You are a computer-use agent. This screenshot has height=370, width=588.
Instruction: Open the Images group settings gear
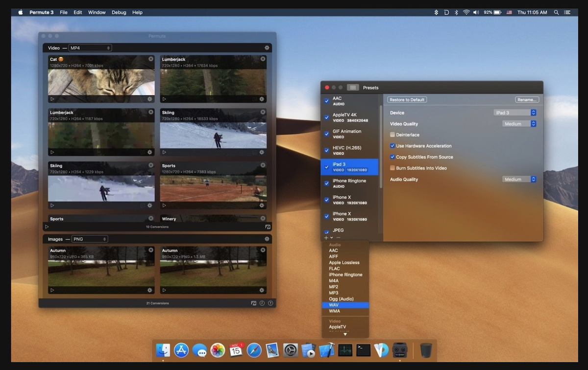(x=267, y=239)
